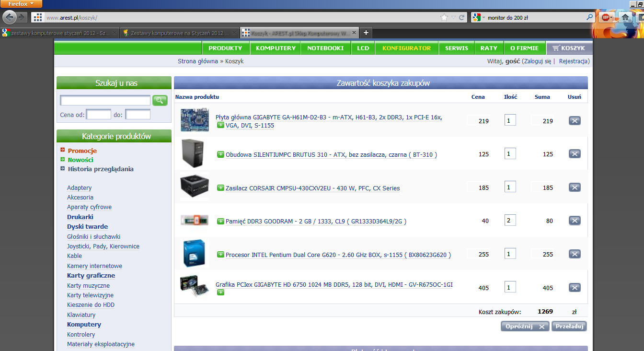Open the Promocje category link
Viewport: 644px width, 351px height.
point(82,151)
